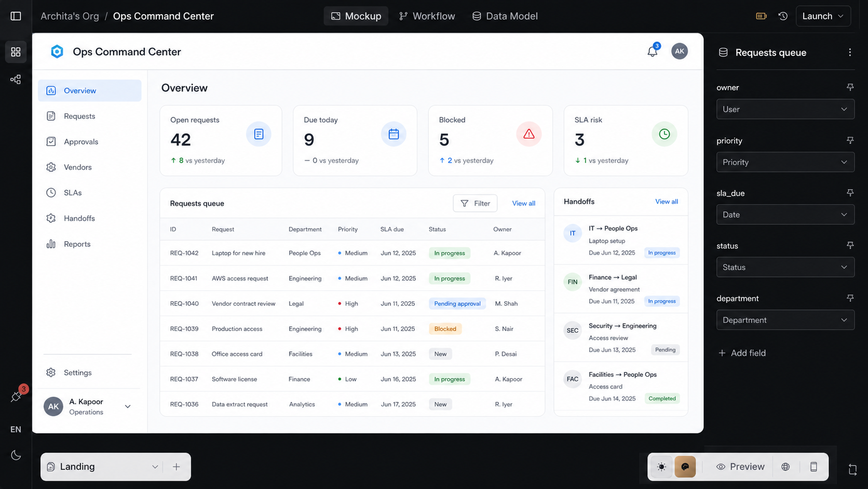Toggle the left sidebar panel icon
868x489 pixels.
pos(16,16)
